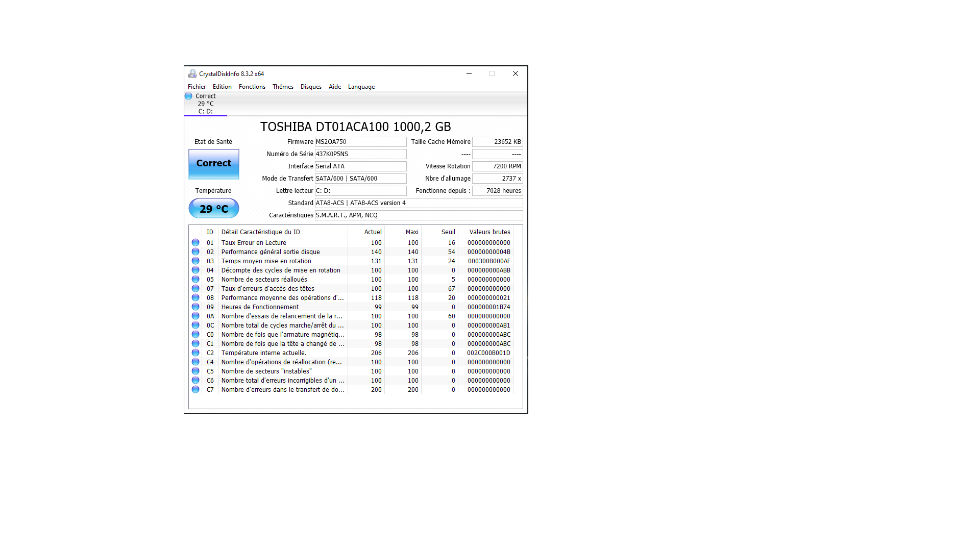This screenshot has width=980, height=551.
Task: Click status orb of Température interne actuelle row
Action: pos(195,353)
